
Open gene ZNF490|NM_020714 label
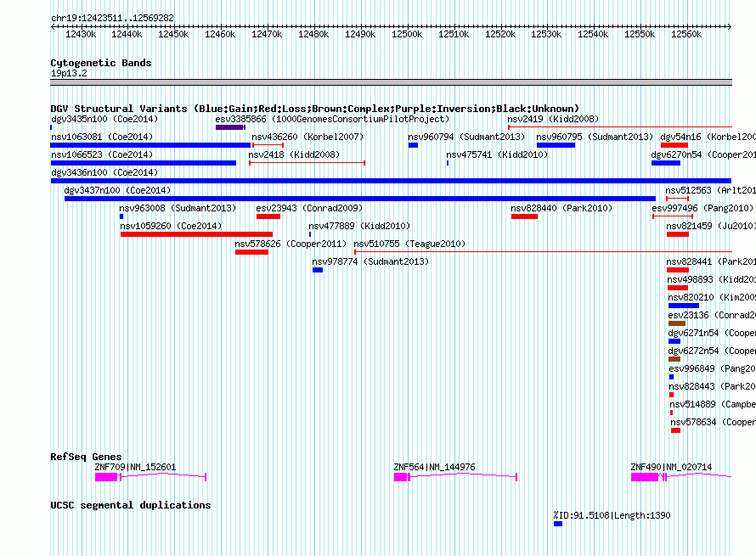671,467
